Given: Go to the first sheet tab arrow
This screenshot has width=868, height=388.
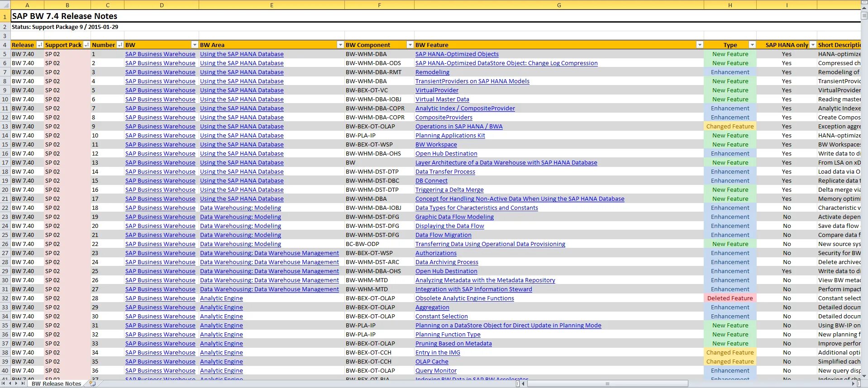Looking at the screenshot, I should click(4, 383).
